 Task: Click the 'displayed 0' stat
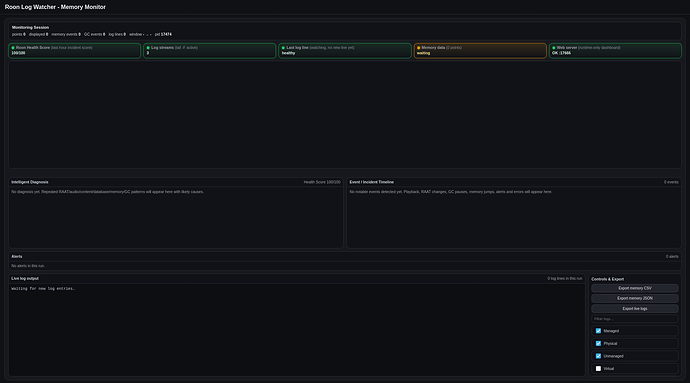pos(39,34)
